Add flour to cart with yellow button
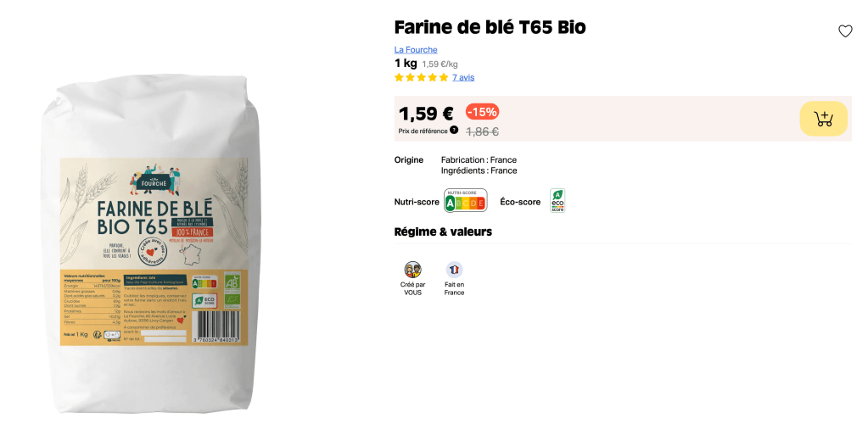 tap(824, 119)
